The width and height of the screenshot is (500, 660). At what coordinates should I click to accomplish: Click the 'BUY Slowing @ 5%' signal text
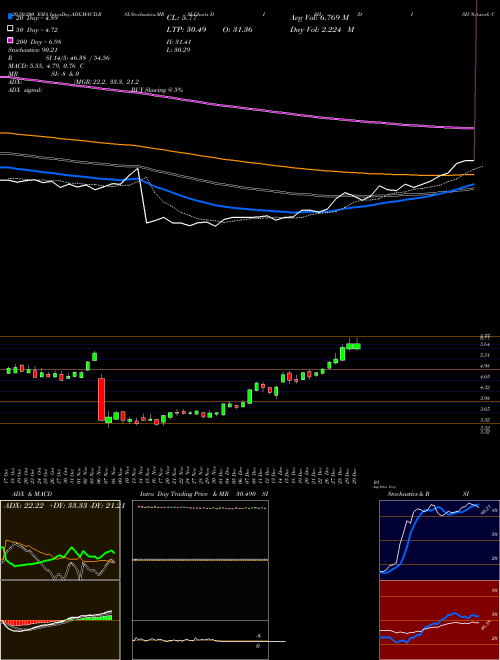point(157,90)
